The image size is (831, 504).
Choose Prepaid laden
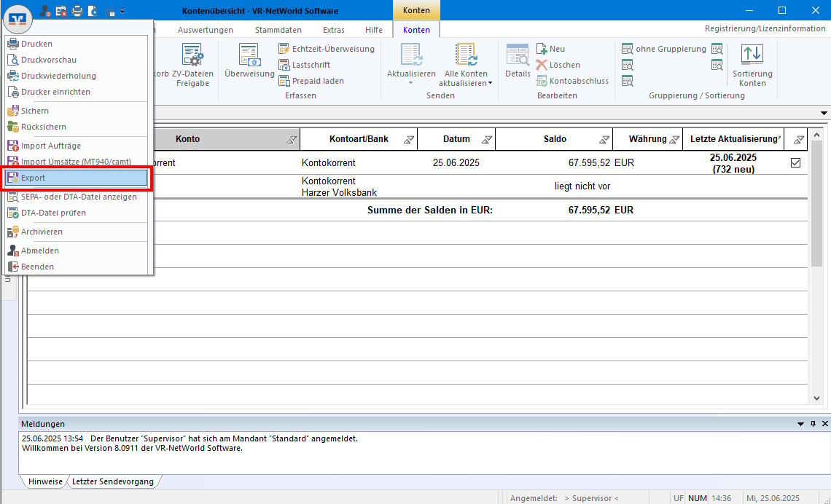pos(311,81)
